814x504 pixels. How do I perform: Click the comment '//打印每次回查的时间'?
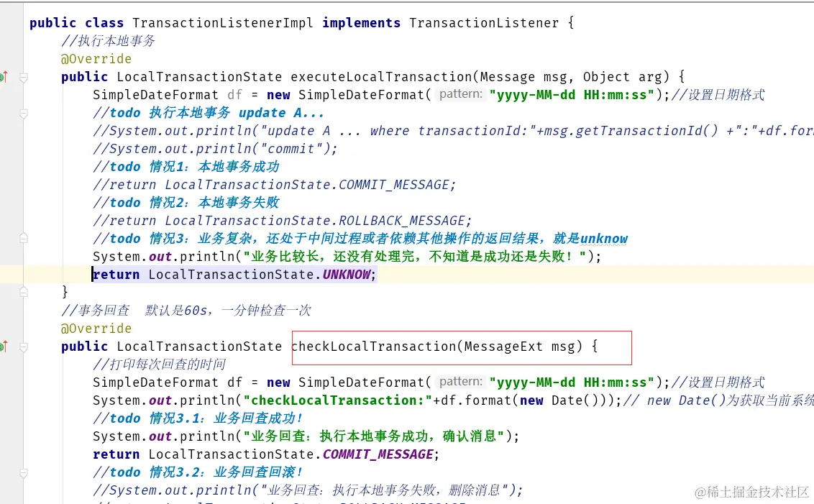pos(160,365)
